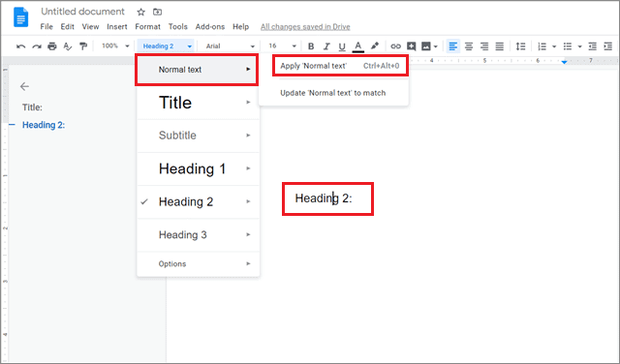Image resolution: width=620 pixels, height=364 pixels.
Task: Open the Add-ons menu
Action: (210, 27)
